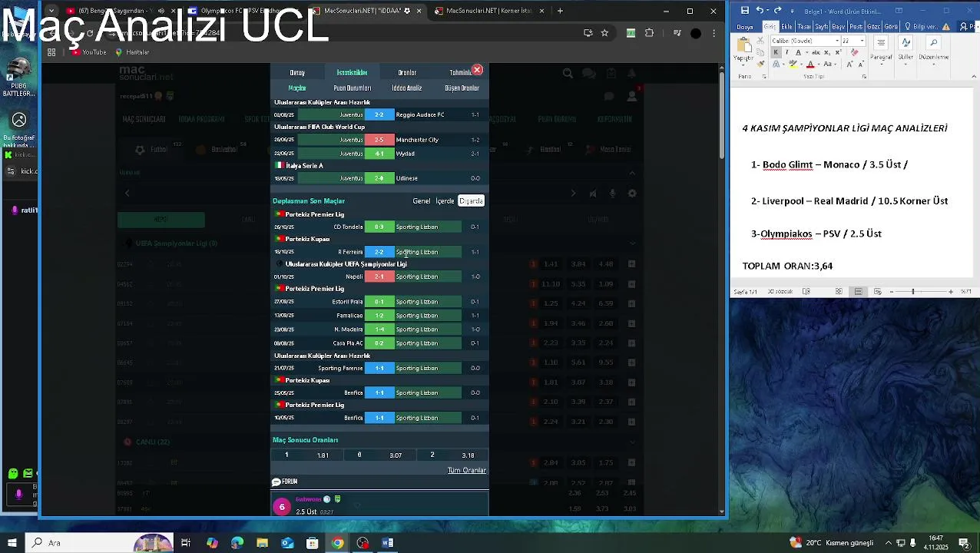Bookmark page with Chrome star icon
Screen dimensions: 980x553
pyautogui.click(x=604, y=33)
